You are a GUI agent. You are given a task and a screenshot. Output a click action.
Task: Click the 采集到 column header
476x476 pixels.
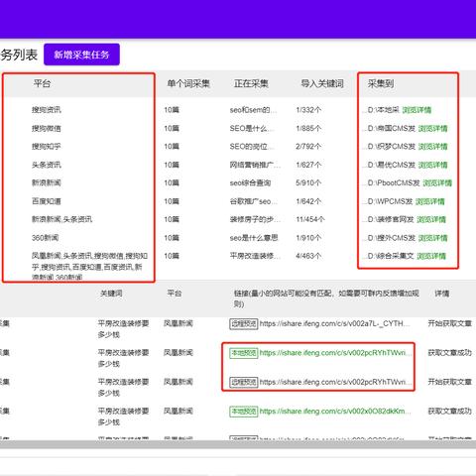pos(381,83)
